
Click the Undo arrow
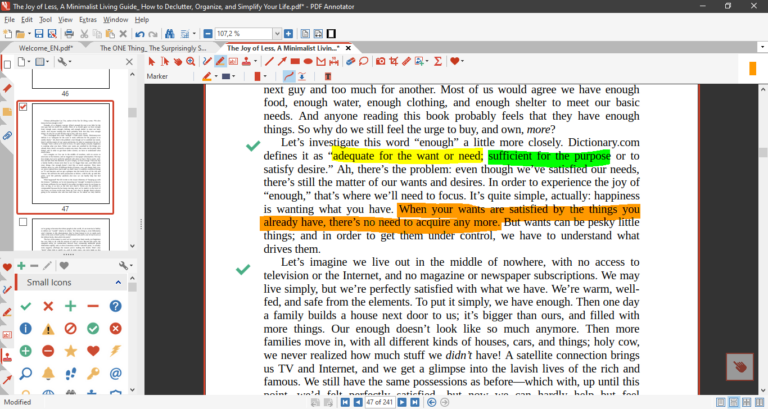click(x=139, y=34)
